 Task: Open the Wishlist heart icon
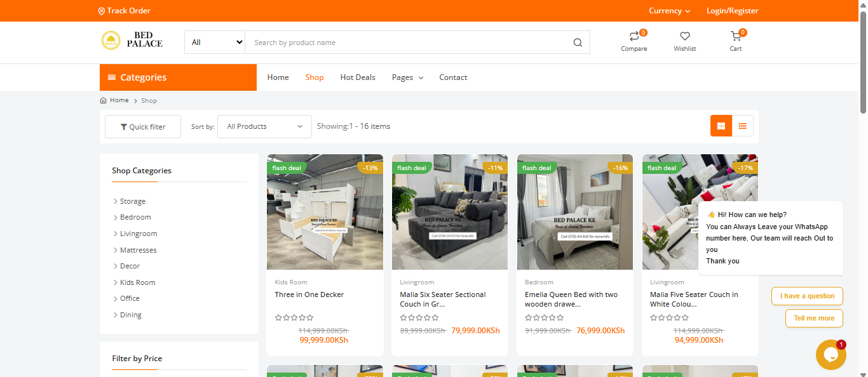684,37
